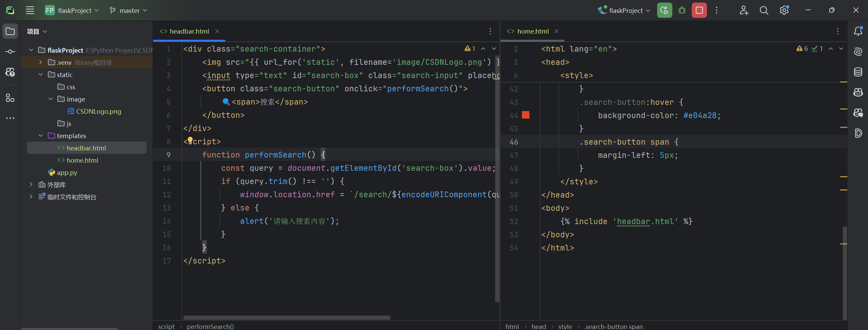
Task: Open the Notifications bell
Action: tap(858, 31)
